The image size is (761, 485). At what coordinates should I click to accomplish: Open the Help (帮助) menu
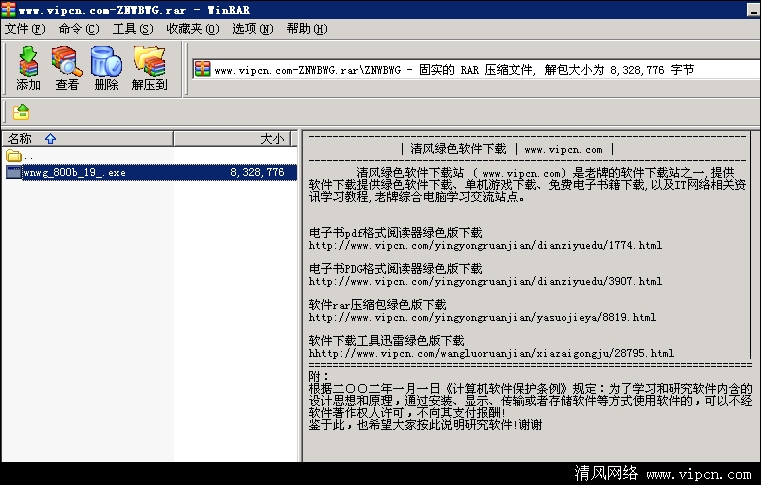point(307,29)
